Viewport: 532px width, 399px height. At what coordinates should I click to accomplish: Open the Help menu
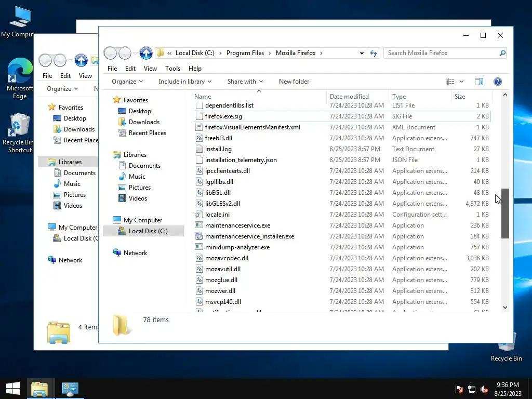195,69
